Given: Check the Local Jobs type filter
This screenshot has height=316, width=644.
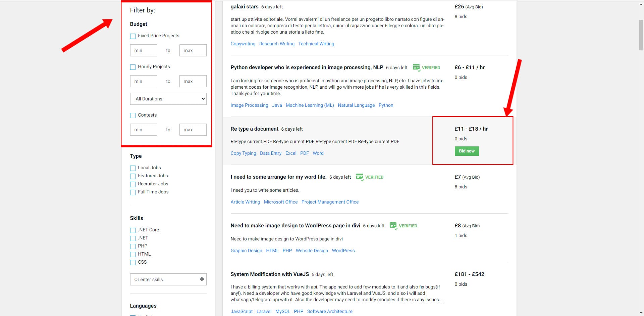Looking at the screenshot, I should click(x=133, y=168).
